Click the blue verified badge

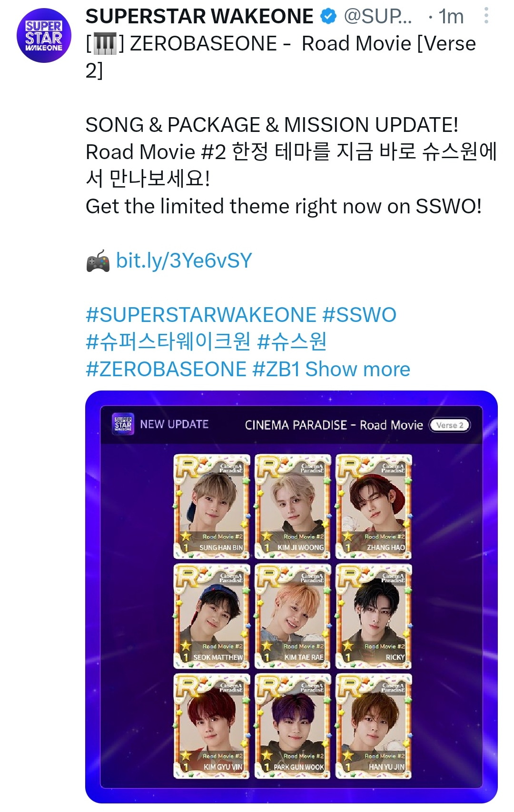coord(328,17)
